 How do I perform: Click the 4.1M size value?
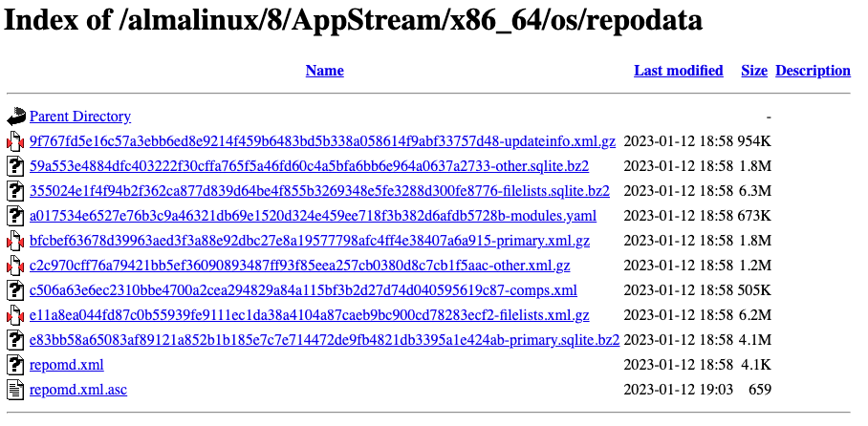tap(755, 340)
